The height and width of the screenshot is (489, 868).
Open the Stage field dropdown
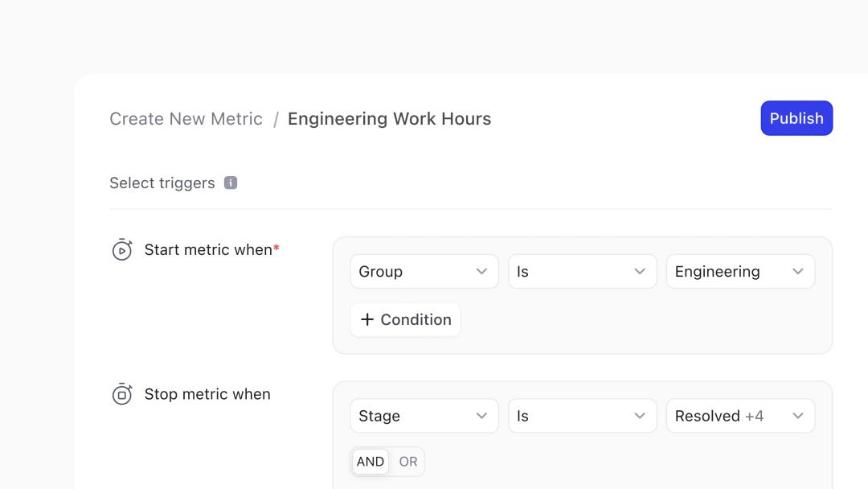click(424, 416)
